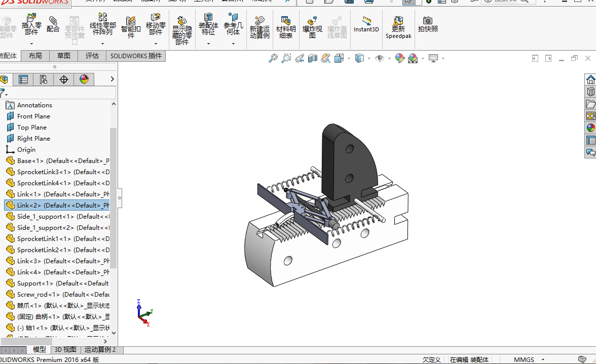Click Section View icon
Viewport: 596px width, 364px height.
312,58
